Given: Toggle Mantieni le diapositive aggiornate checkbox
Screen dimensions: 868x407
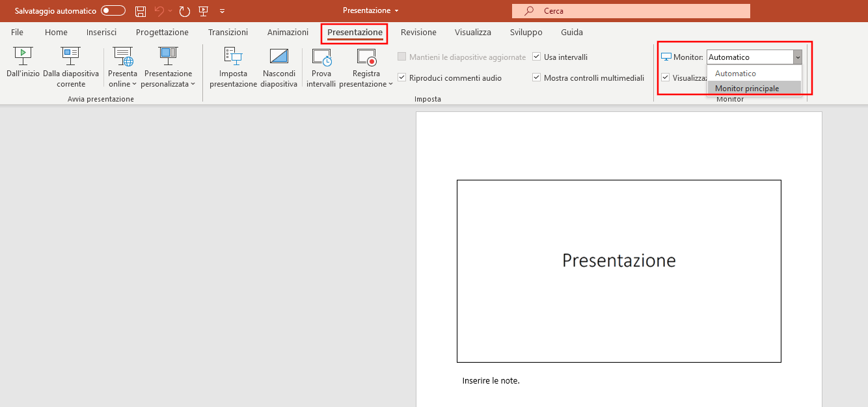Looking at the screenshot, I should click(401, 57).
